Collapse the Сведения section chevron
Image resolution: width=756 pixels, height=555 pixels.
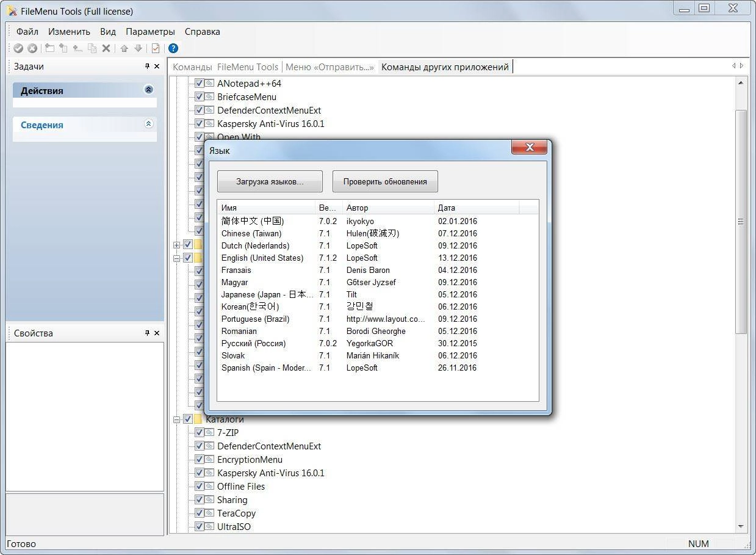(x=148, y=124)
